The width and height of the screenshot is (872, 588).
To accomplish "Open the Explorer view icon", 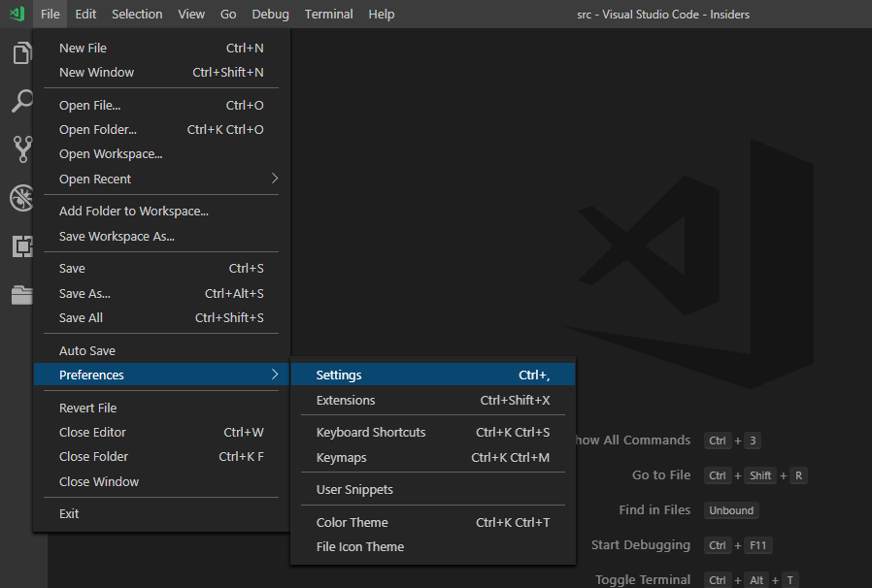I will click(x=21, y=53).
